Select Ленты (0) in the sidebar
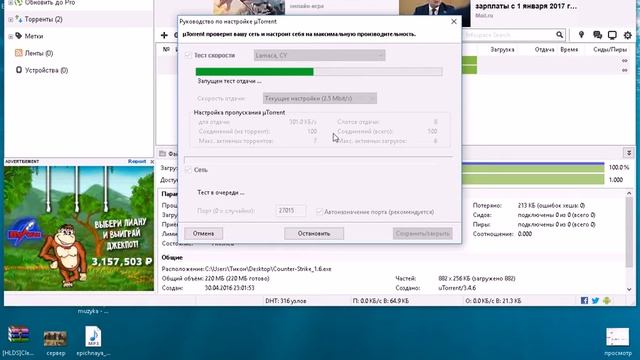The height and width of the screenshot is (360, 640). point(39,53)
